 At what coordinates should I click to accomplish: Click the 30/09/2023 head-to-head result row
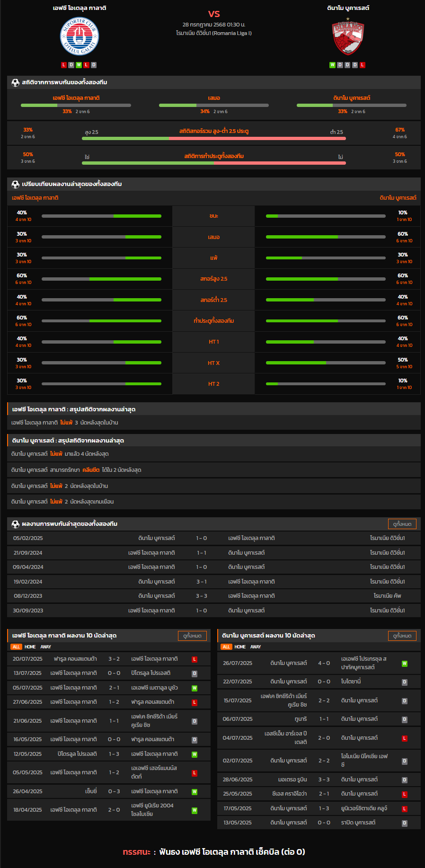click(214, 611)
